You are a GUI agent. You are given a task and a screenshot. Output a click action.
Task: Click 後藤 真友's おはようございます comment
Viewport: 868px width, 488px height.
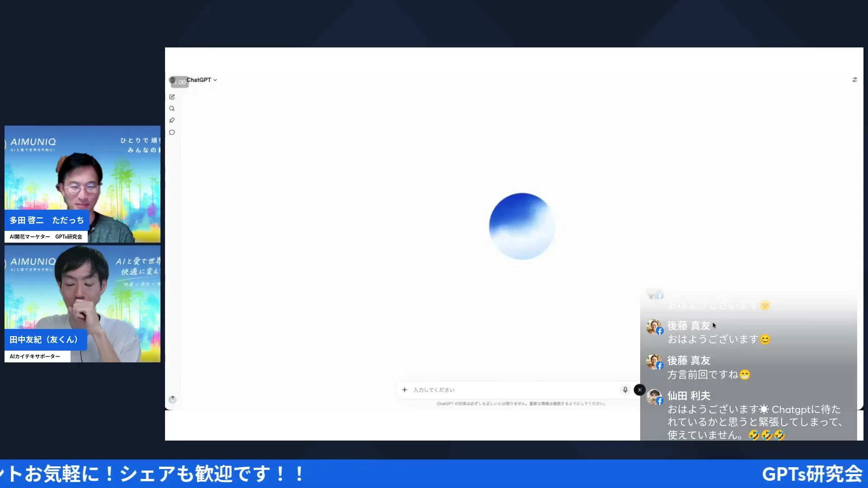[719, 339]
